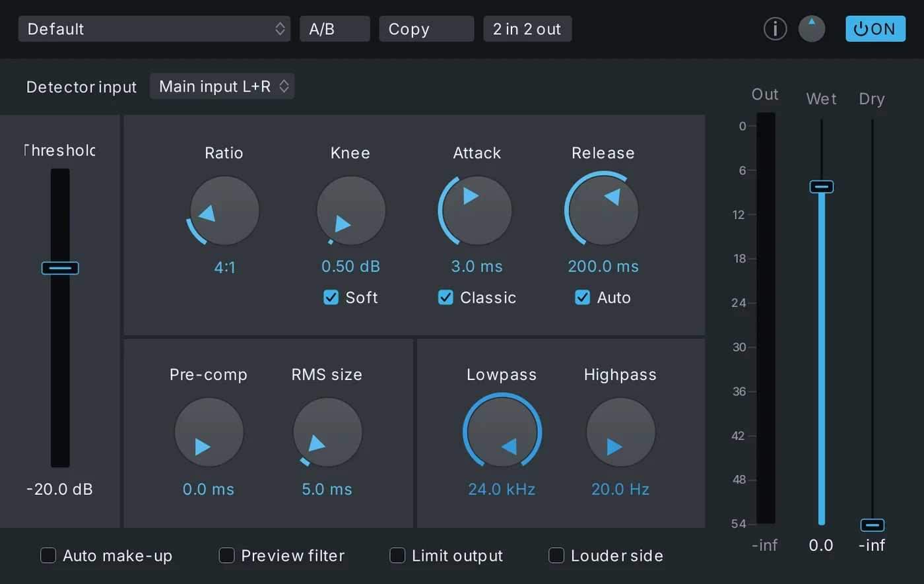
Task: Click the Release knob
Action: click(x=603, y=211)
